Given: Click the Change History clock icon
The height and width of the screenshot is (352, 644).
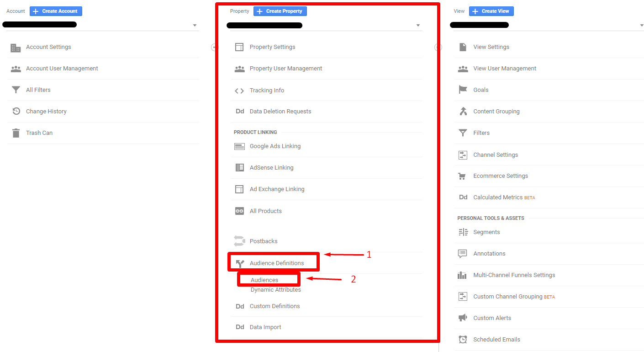Looking at the screenshot, I should click(16, 111).
